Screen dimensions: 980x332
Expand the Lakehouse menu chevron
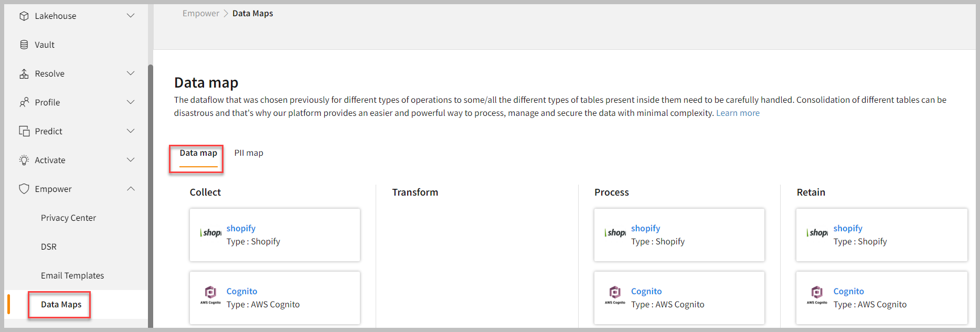pyautogui.click(x=131, y=16)
